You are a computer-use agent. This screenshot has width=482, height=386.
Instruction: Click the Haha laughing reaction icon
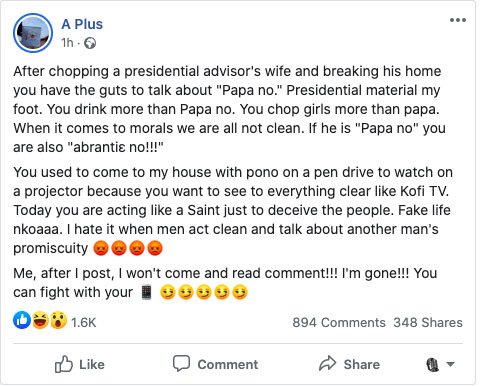40,320
